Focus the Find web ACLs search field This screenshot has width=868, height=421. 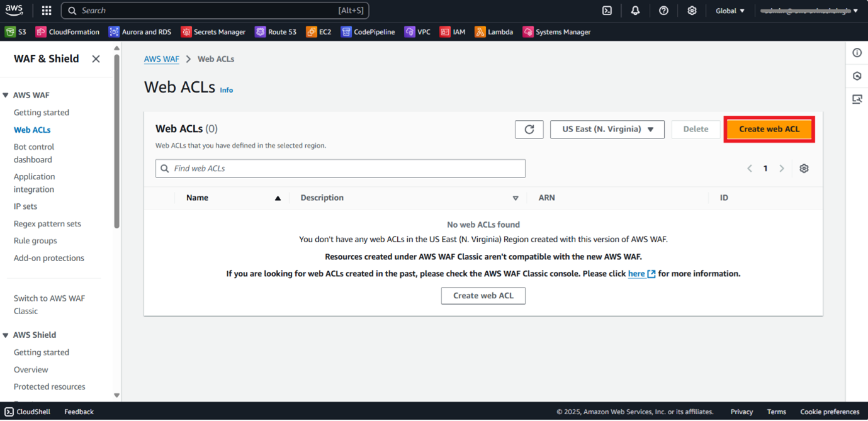[341, 169]
